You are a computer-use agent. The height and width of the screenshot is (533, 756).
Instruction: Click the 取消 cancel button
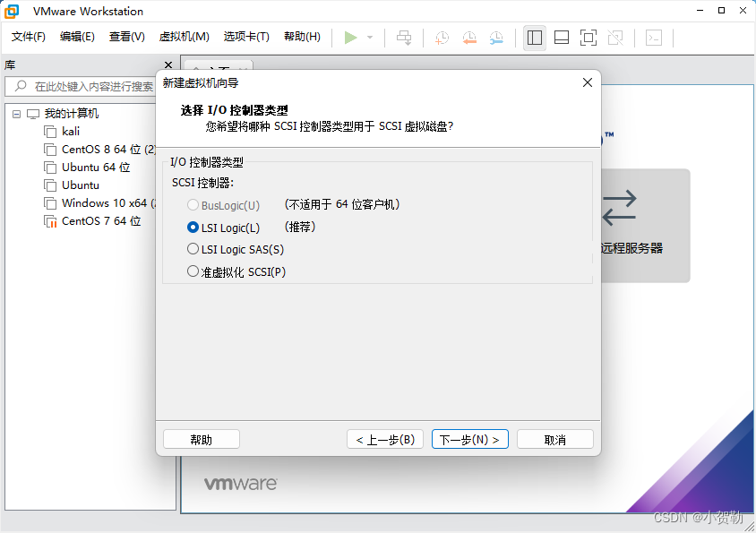click(x=555, y=440)
